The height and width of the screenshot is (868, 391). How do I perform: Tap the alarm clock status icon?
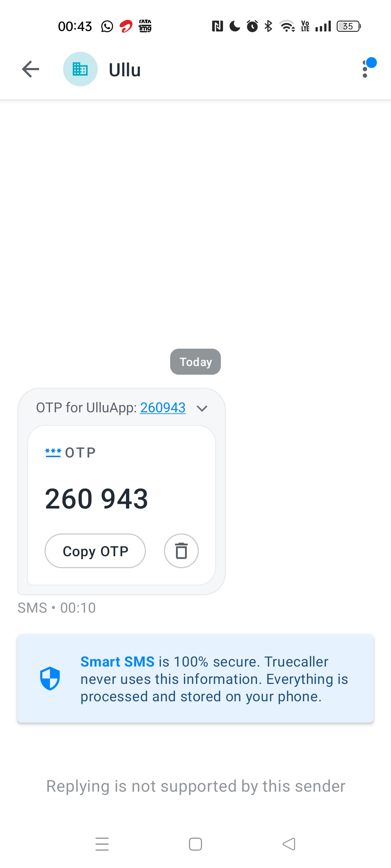tap(252, 26)
